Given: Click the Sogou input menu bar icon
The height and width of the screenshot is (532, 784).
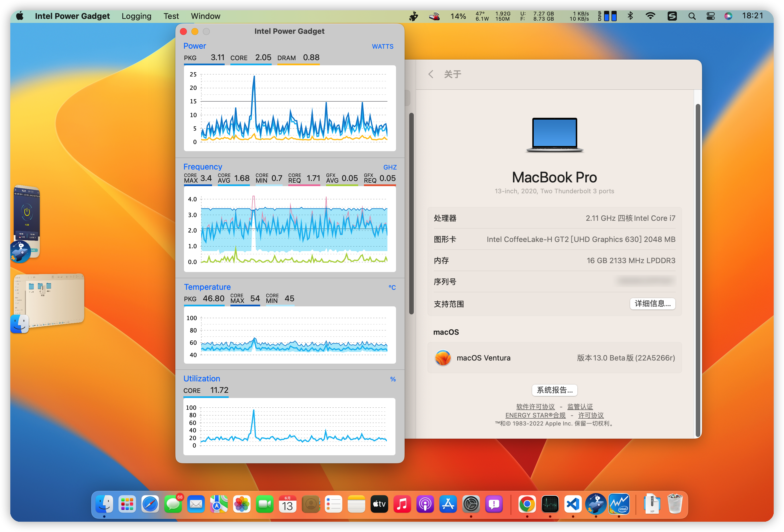Looking at the screenshot, I should 672,16.
